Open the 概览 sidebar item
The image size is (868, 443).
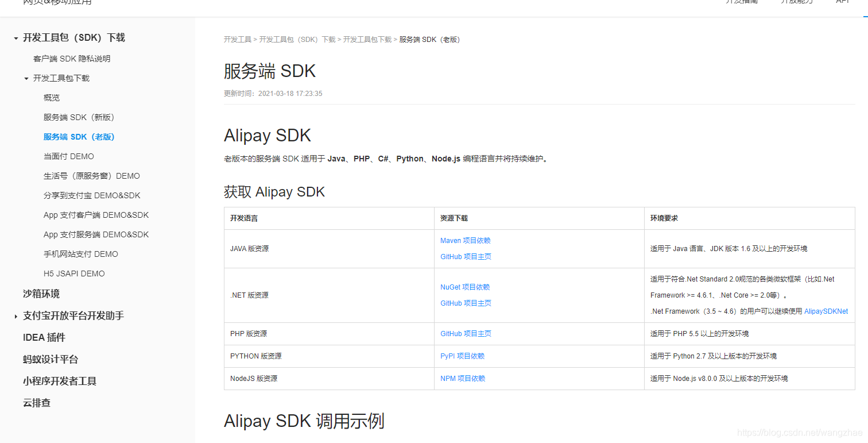[52, 98]
